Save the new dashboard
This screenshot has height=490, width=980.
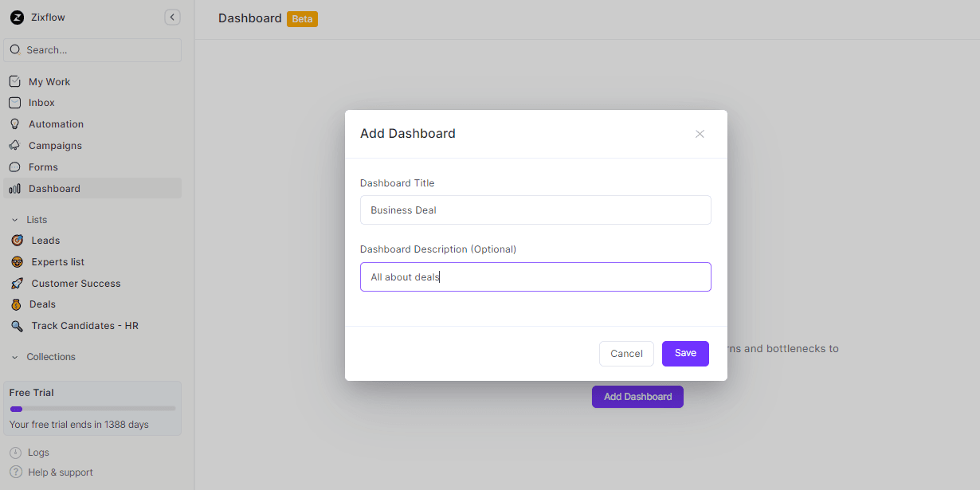[x=685, y=353]
